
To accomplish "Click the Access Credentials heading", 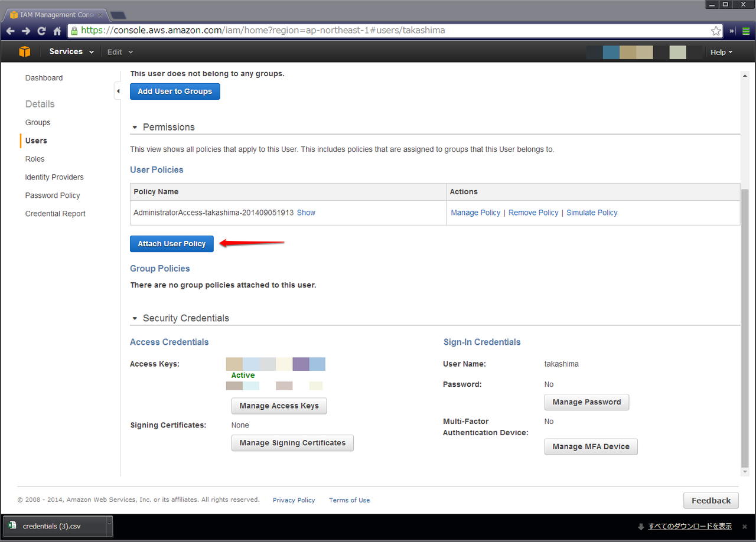I will (x=169, y=342).
